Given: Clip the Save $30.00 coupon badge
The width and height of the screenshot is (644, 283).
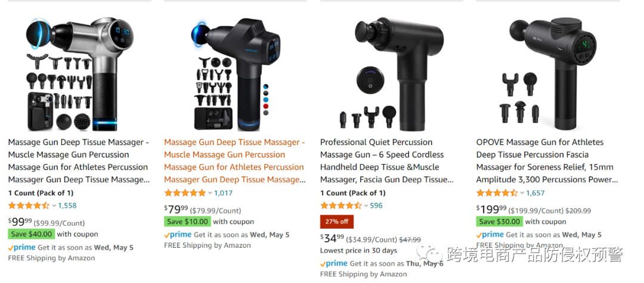Looking at the screenshot, I should click(x=500, y=222).
